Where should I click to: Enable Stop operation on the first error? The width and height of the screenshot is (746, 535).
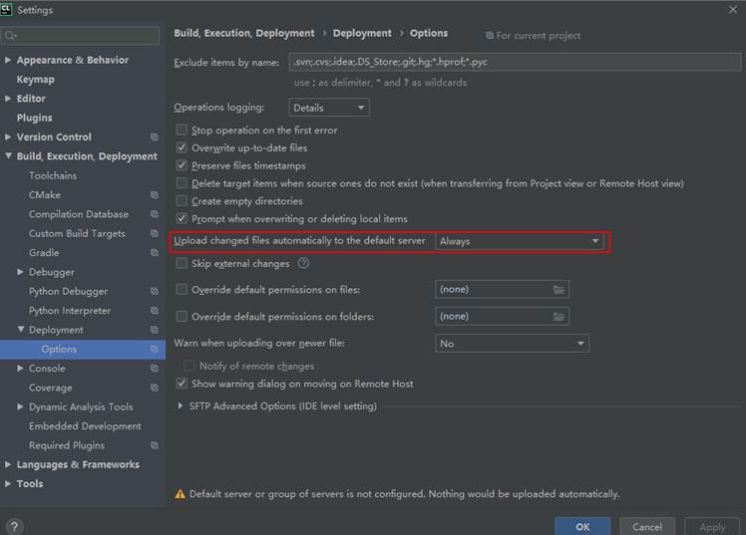[182, 130]
